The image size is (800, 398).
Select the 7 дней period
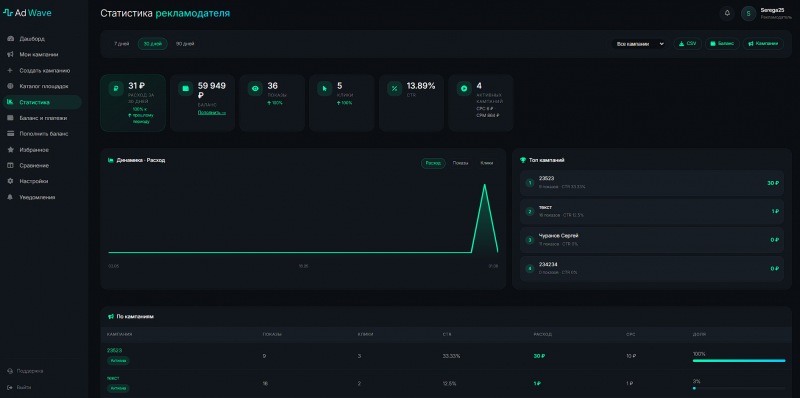pos(121,44)
